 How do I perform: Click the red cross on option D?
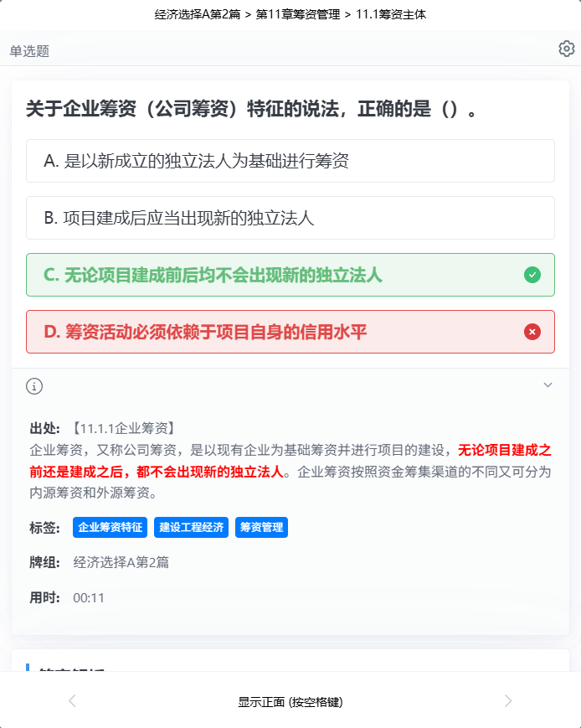pyautogui.click(x=532, y=332)
